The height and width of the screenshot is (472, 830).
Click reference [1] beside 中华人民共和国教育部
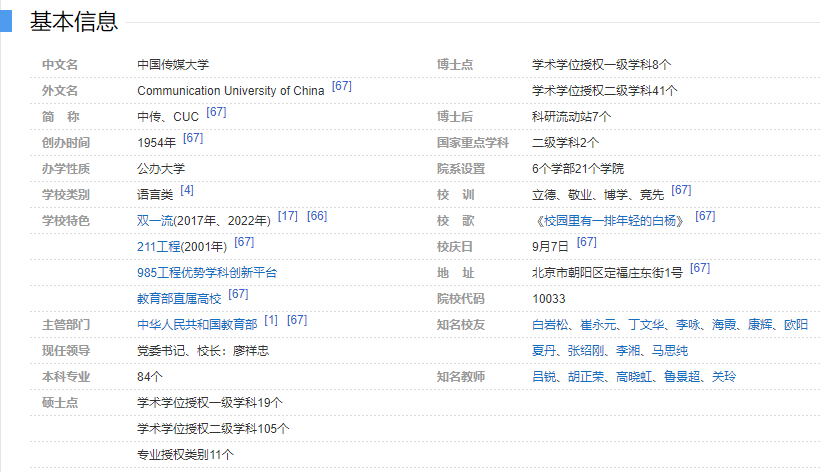click(x=271, y=320)
